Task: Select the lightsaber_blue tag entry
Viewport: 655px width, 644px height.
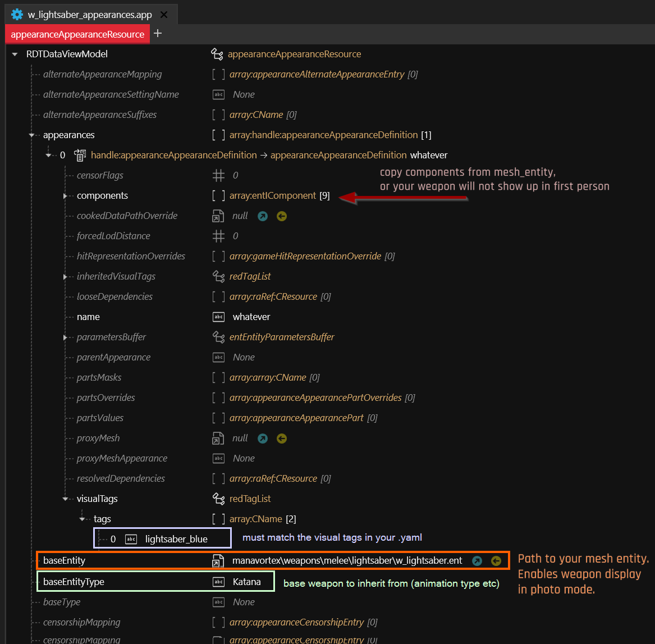Action: 176,539
